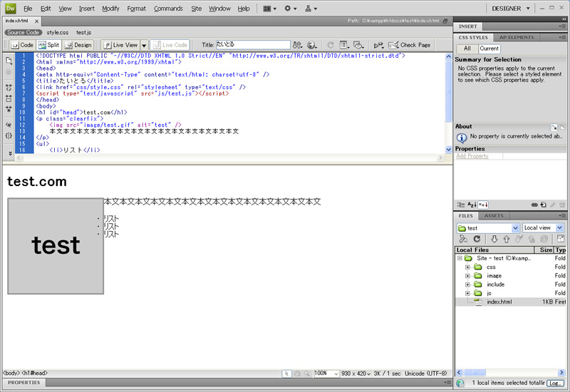
Task: Open the Visual Aids eye icon
Action: [358, 45]
